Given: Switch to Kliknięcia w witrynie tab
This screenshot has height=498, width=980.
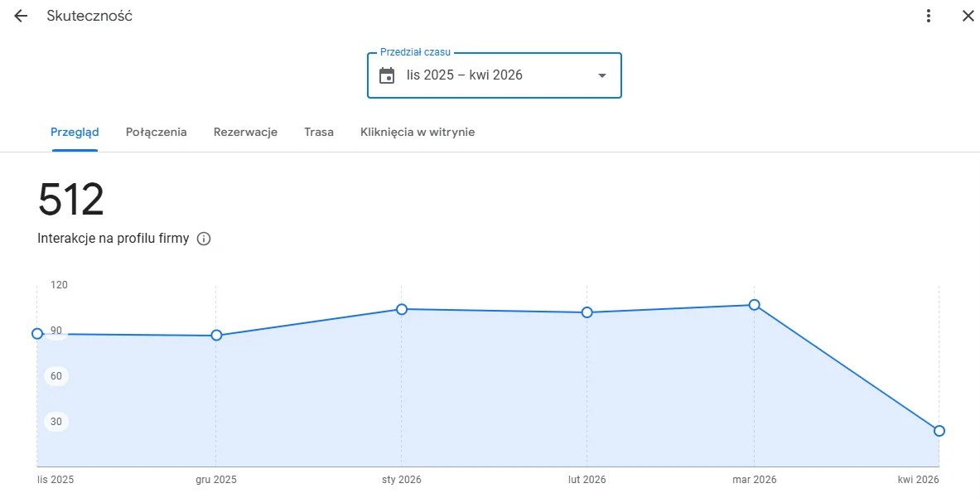Looking at the screenshot, I should (x=418, y=132).
